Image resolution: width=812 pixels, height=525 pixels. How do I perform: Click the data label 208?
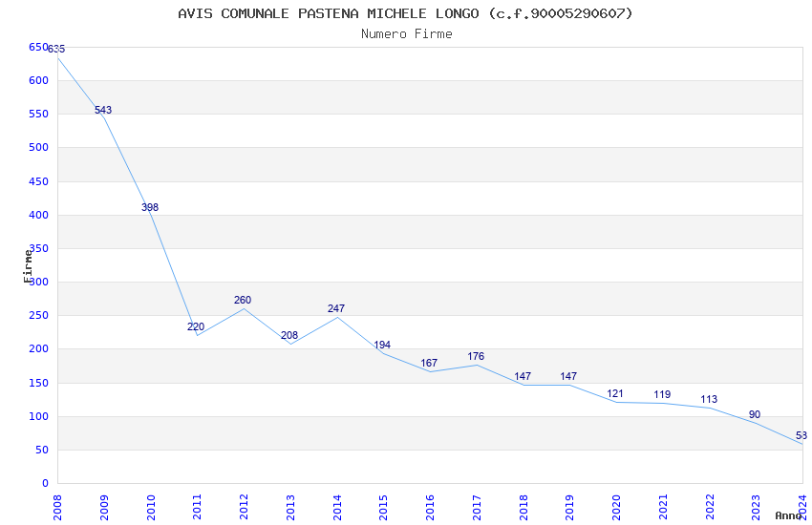pyautogui.click(x=289, y=335)
